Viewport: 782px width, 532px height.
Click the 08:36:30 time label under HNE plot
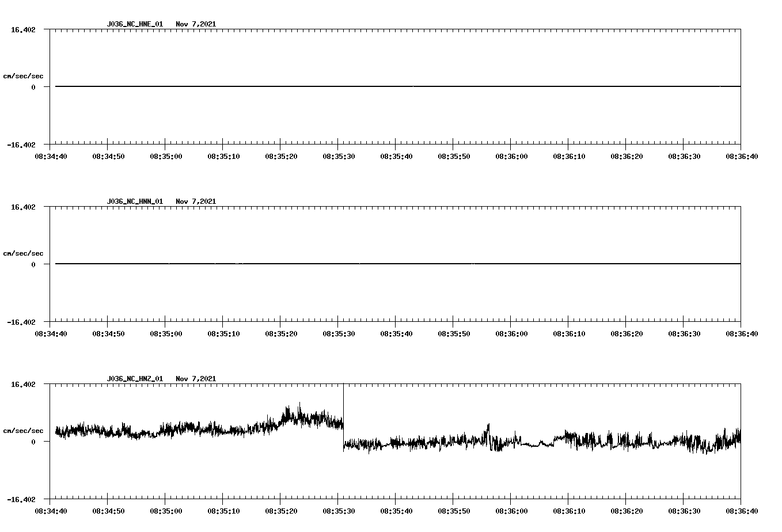click(684, 157)
